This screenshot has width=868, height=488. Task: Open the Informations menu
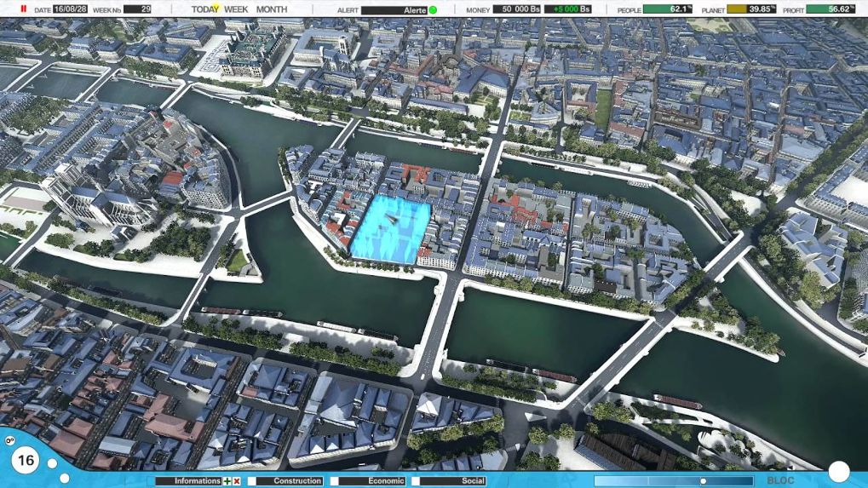(x=188, y=481)
